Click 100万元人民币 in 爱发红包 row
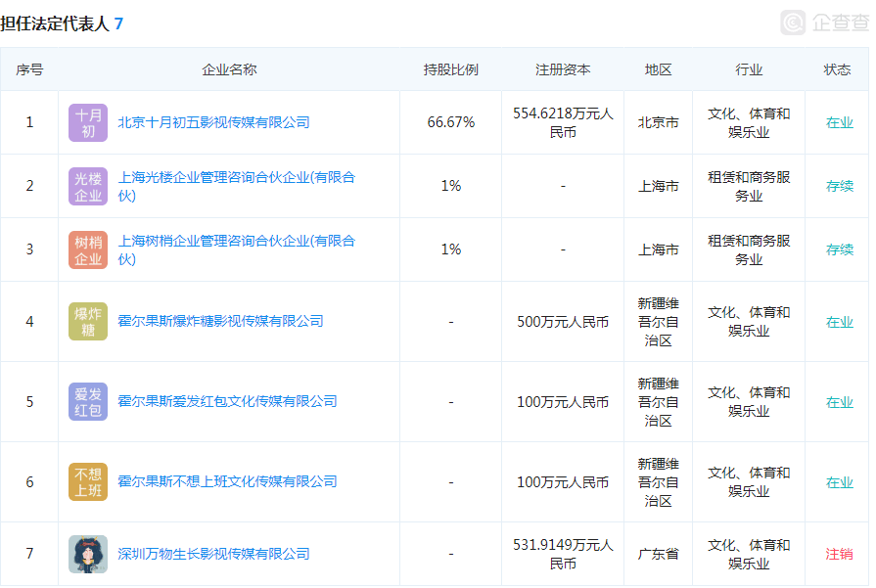 (x=563, y=402)
